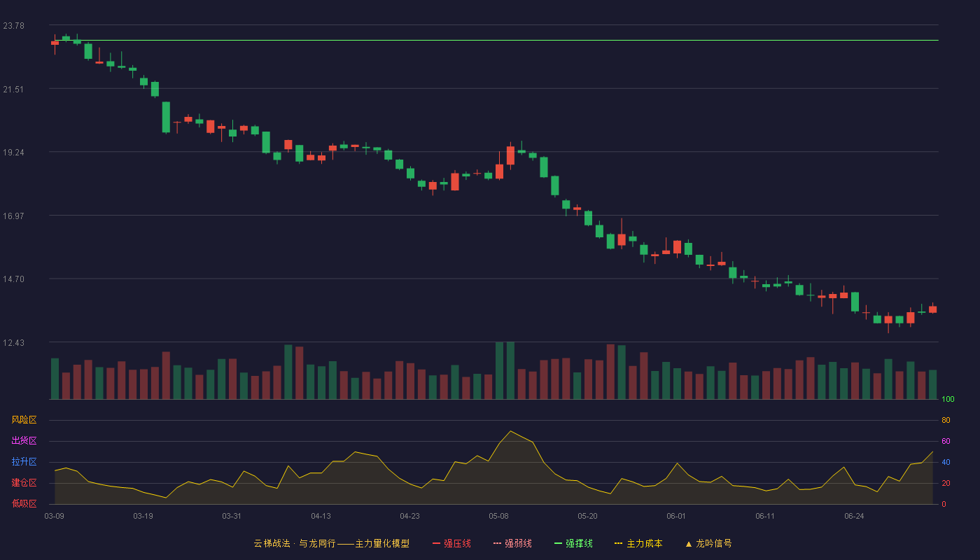980x560 pixels.
Task: Toggle the 主力成本 legend series
Action: click(638, 543)
